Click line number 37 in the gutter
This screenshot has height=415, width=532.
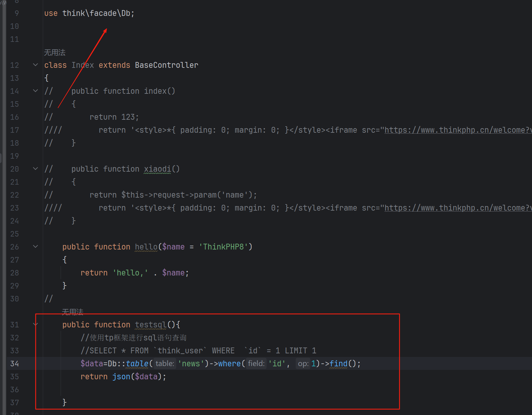(15, 403)
